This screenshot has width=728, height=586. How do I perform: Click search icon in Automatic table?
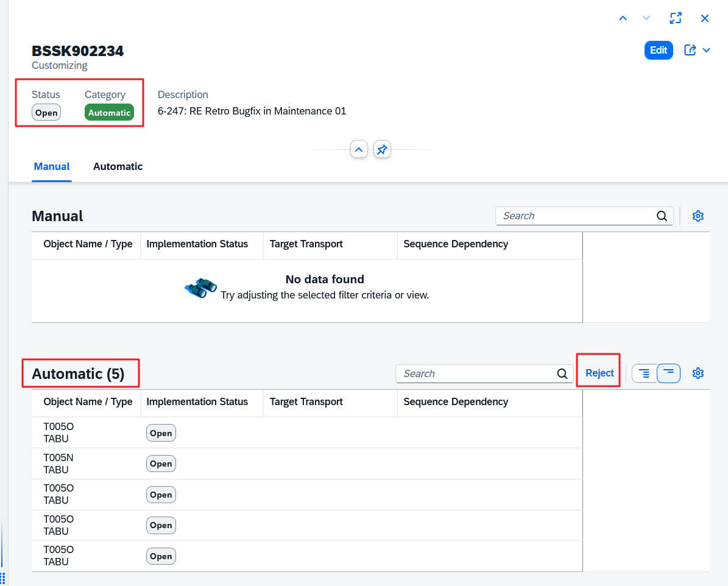tap(562, 374)
